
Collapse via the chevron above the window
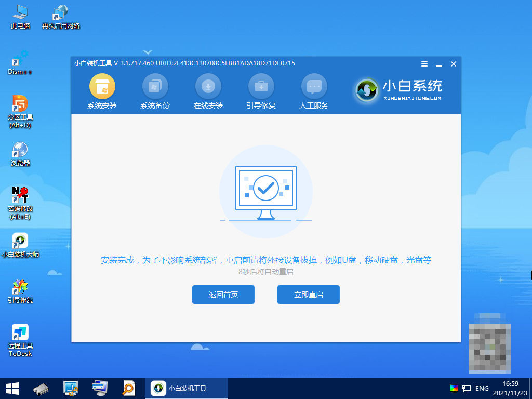(x=148, y=52)
